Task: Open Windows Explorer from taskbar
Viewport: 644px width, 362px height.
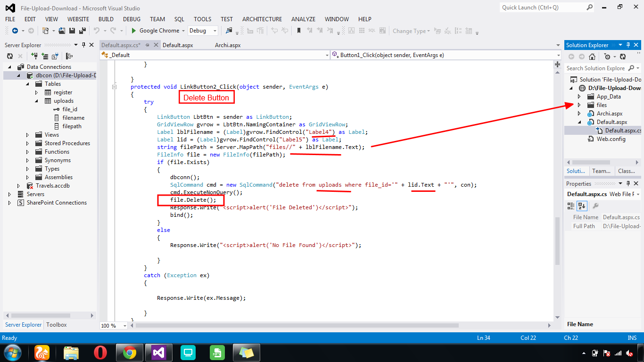Action: tap(71, 352)
